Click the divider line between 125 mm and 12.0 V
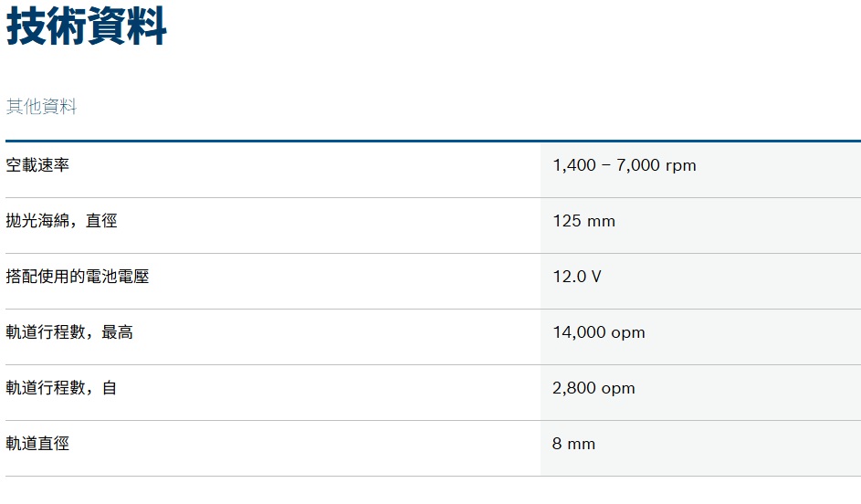Image resolution: width=861 pixels, height=504 pixels. tap(700, 253)
